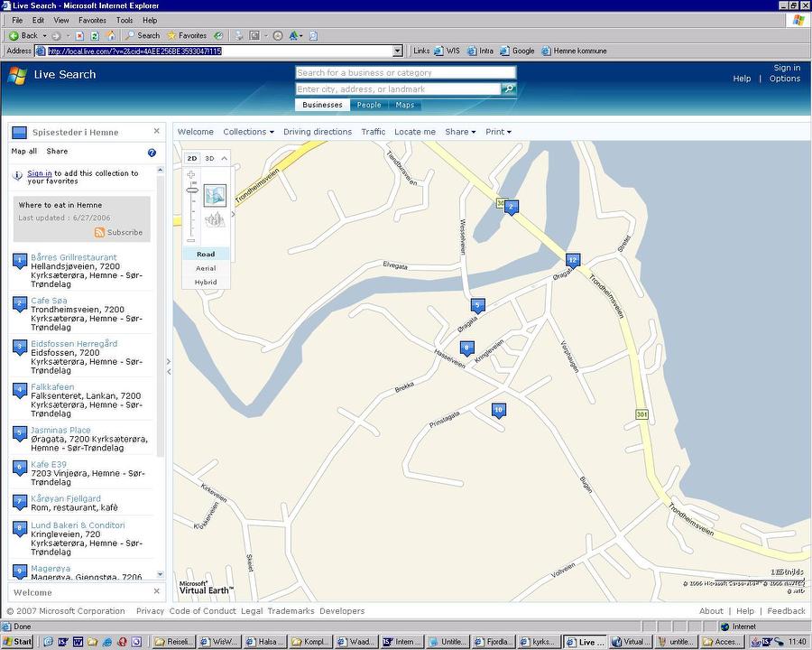Click the browser Home icon

pos(111,36)
